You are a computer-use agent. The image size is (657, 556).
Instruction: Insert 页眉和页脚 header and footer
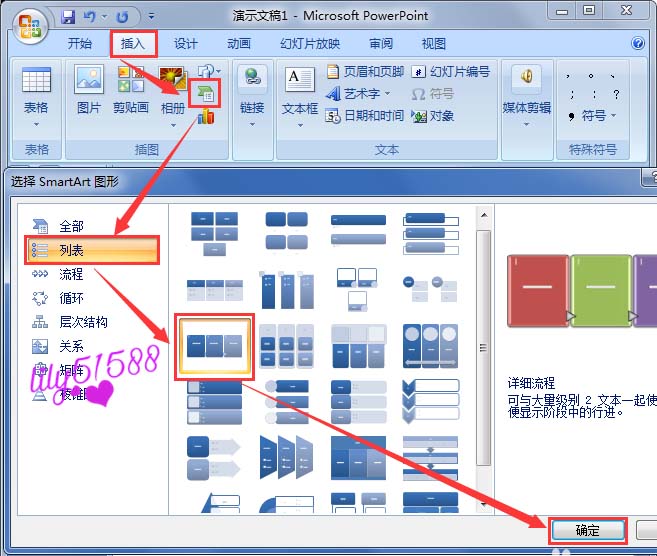(x=365, y=72)
